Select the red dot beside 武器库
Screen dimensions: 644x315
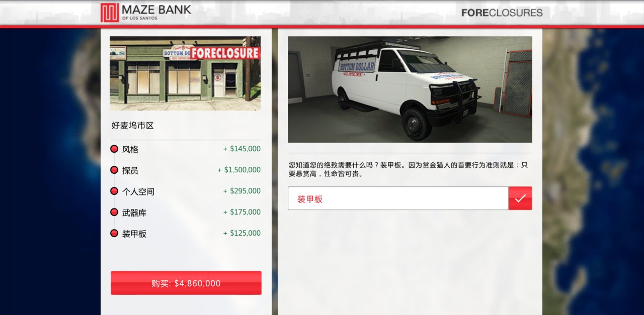click(x=114, y=212)
